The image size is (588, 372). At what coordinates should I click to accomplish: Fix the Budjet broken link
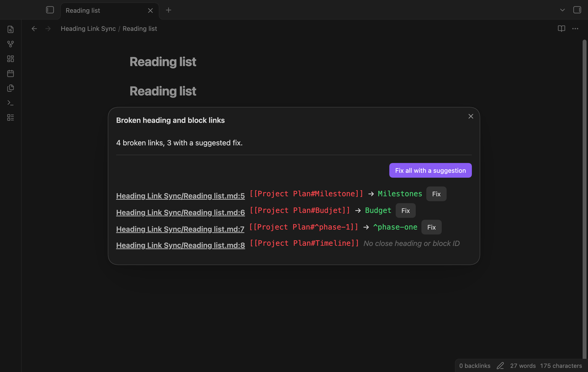(406, 210)
